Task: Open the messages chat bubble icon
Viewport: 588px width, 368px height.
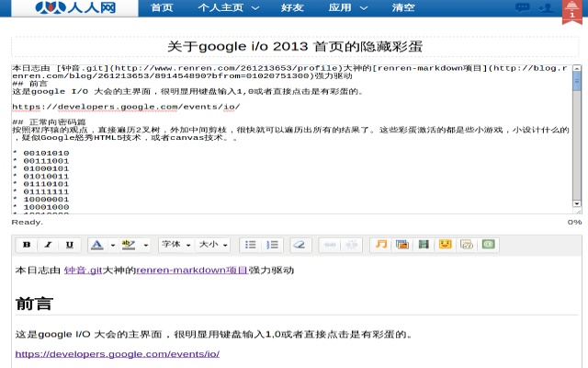Action: pos(522,7)
